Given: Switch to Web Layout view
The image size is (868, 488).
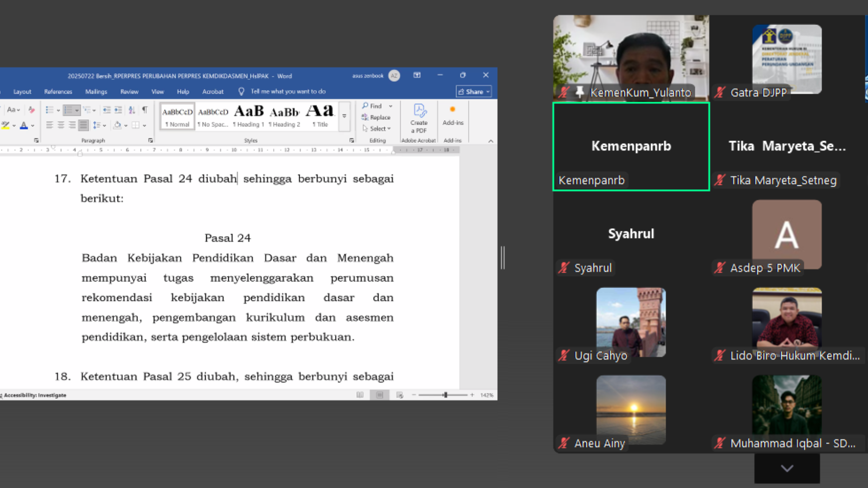Looking at the screenshot, I should 400,395.
